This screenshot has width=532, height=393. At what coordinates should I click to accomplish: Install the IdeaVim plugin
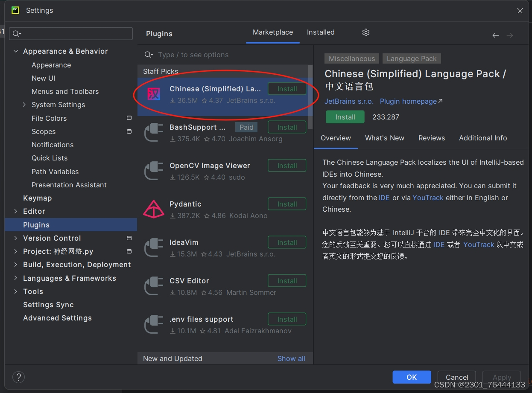point(287,242)
